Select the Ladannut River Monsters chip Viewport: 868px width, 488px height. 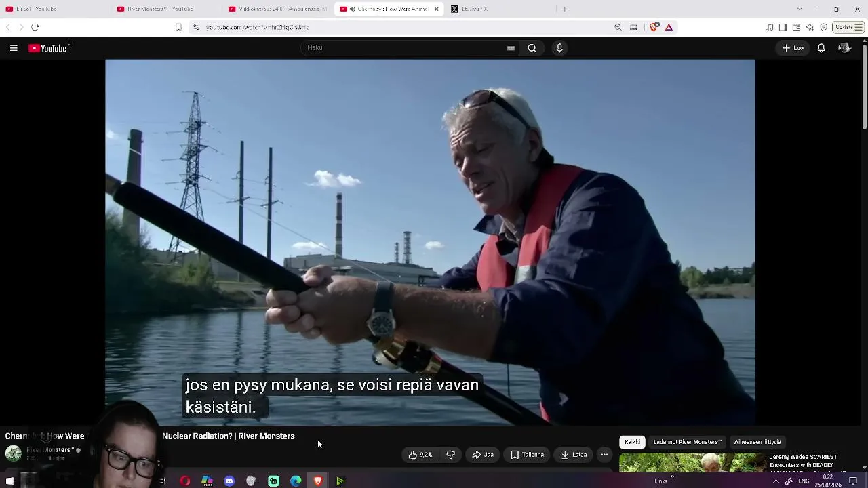point(687,442)
